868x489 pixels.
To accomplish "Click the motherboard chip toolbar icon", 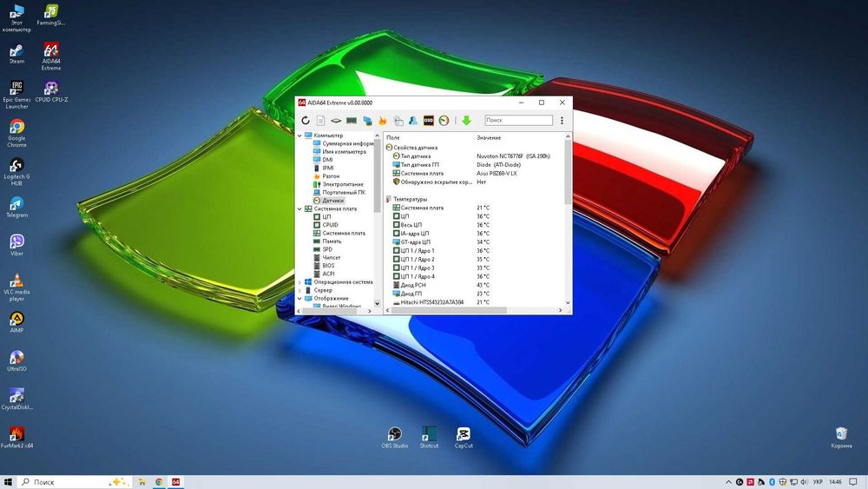I will 336,120.
